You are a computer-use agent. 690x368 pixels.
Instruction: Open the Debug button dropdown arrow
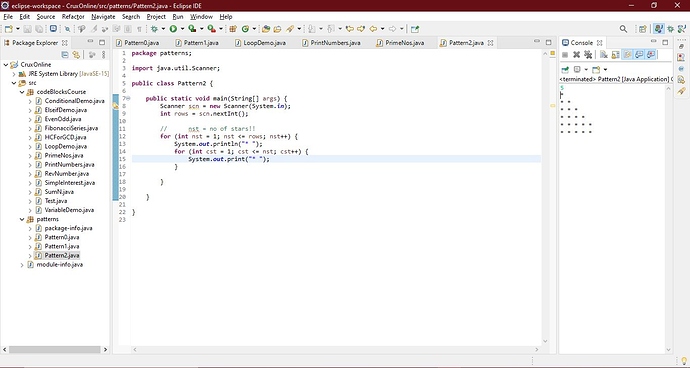[163, 29]
